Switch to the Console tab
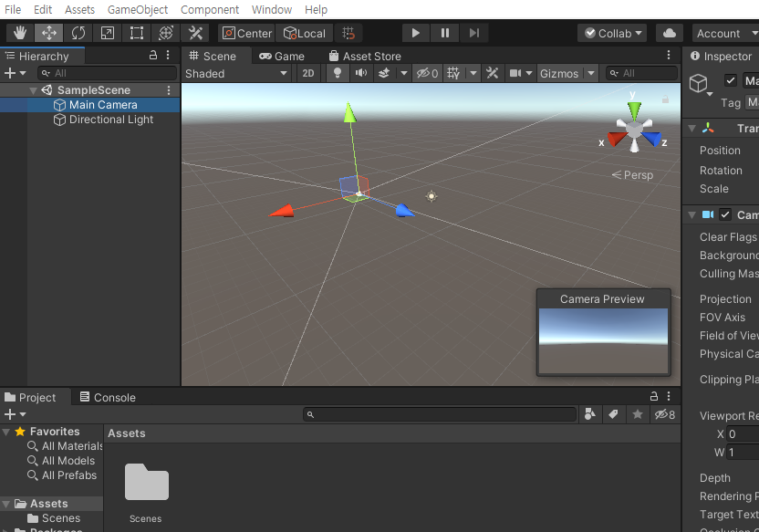This screenshot has height=532, width=759. pyautogui.click(x=108, y=398)
